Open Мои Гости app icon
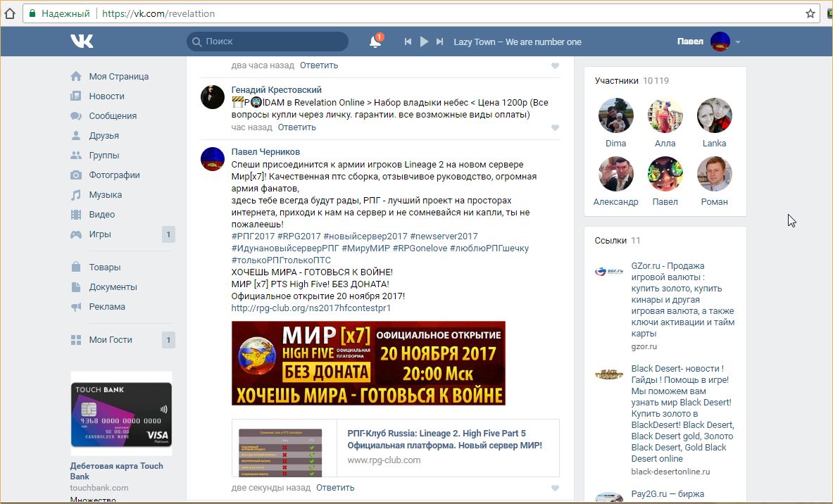 tap(76, 340)
